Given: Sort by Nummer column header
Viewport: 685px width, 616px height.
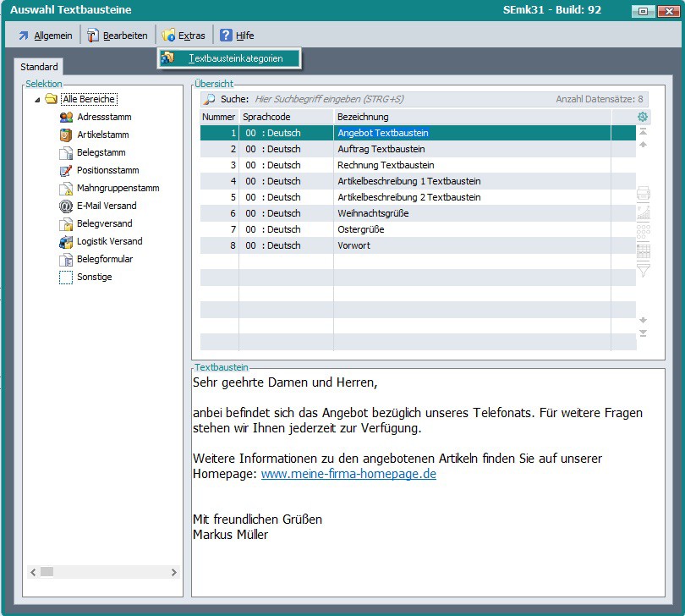Looking at the screenshot, I should click(x=219, y=117).
